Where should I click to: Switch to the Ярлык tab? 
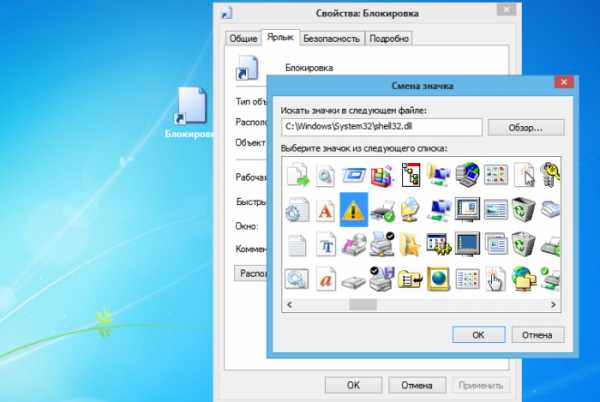click(x=280, y=37)
